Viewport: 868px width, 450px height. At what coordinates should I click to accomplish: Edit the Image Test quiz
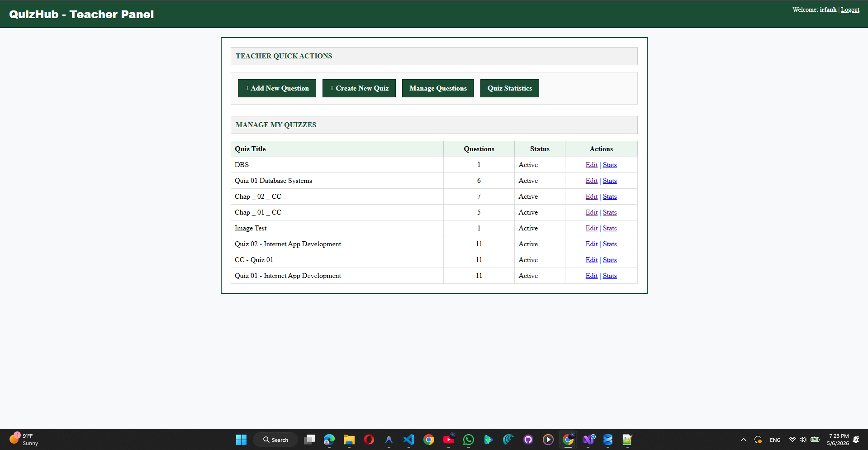592,228
